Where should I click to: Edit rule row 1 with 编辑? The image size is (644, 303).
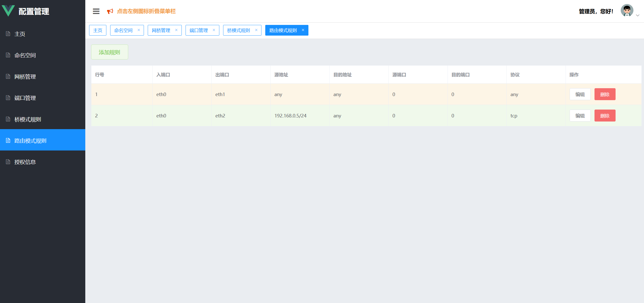pyautogui.click(x=580, y=94)
